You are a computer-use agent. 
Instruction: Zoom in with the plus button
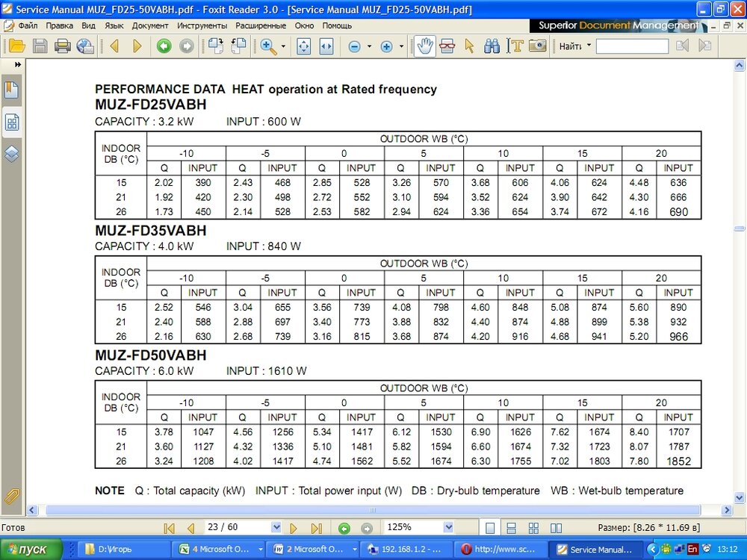pos(386,46)
